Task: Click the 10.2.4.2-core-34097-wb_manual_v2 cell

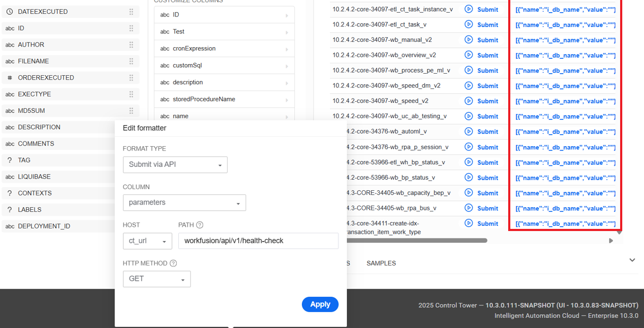Action: pyautogui.click(x=382, y=40)
